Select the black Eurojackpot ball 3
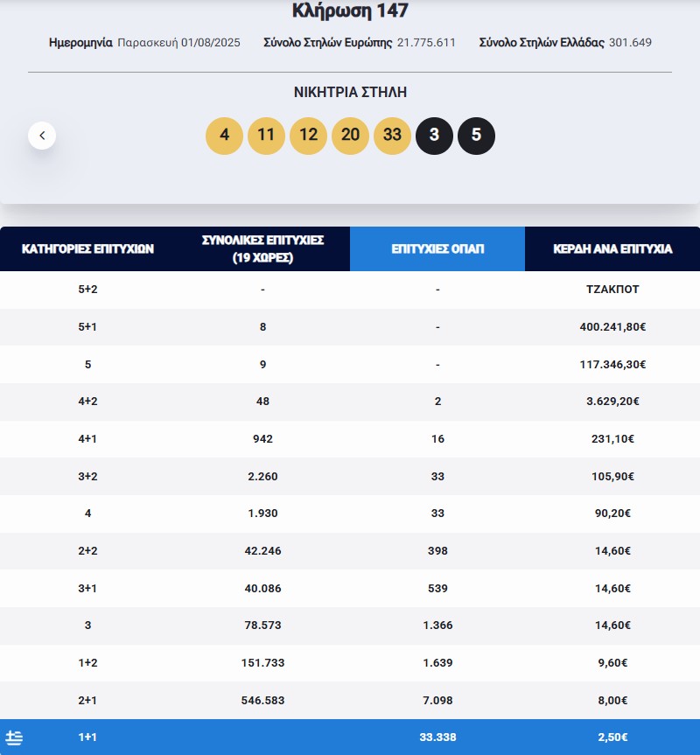This screenshot has height=755, width=700. point(434,136)
